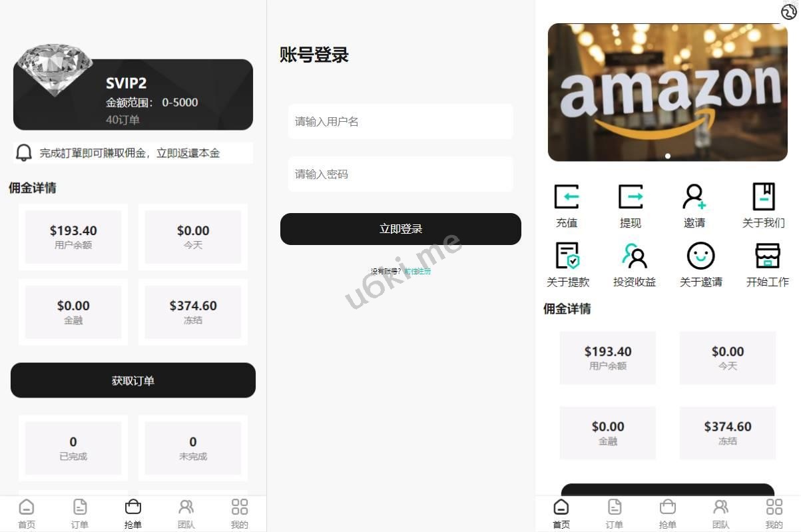The height and width of the screenshot is (532, 801).
Task: Open the 团队 tab in bottom navigation
Action: tap(186, 511)
